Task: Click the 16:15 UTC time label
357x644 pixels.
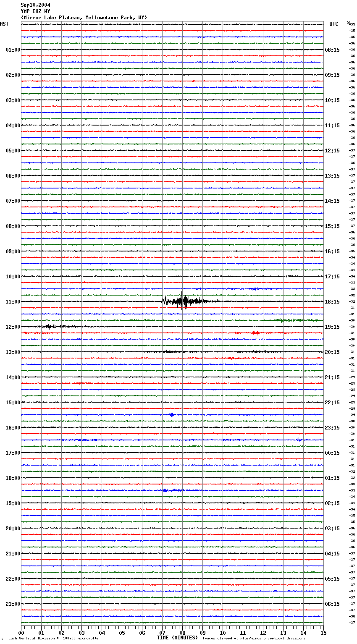Action: [x=332, y=251]
